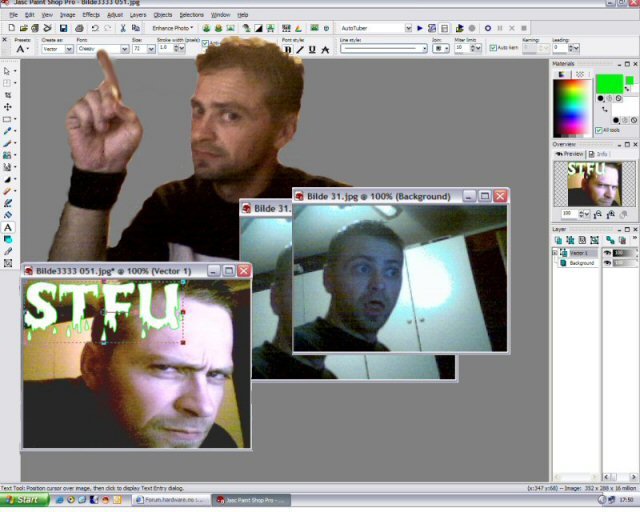Open the Font dropdown
The image size is (640, 512).
(x=124, y=49)
